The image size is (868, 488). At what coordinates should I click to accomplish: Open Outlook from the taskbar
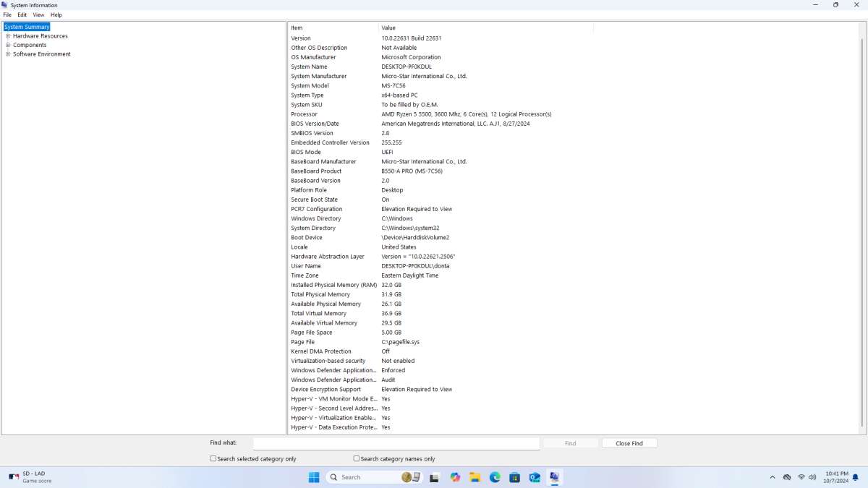point(534,477)
